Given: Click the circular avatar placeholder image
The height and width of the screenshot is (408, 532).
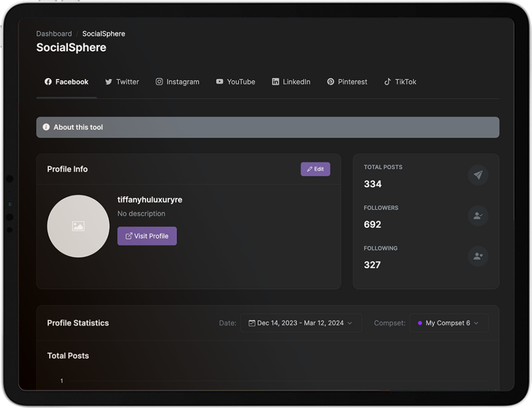Looking at the screenshot, I should click(78, 226).
